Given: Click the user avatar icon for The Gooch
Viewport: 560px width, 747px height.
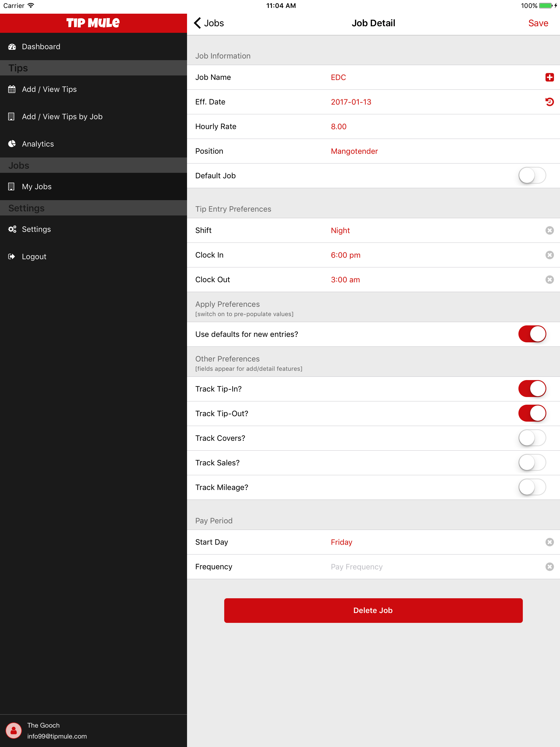Looking at the screenshot, I should coord(13,730).
